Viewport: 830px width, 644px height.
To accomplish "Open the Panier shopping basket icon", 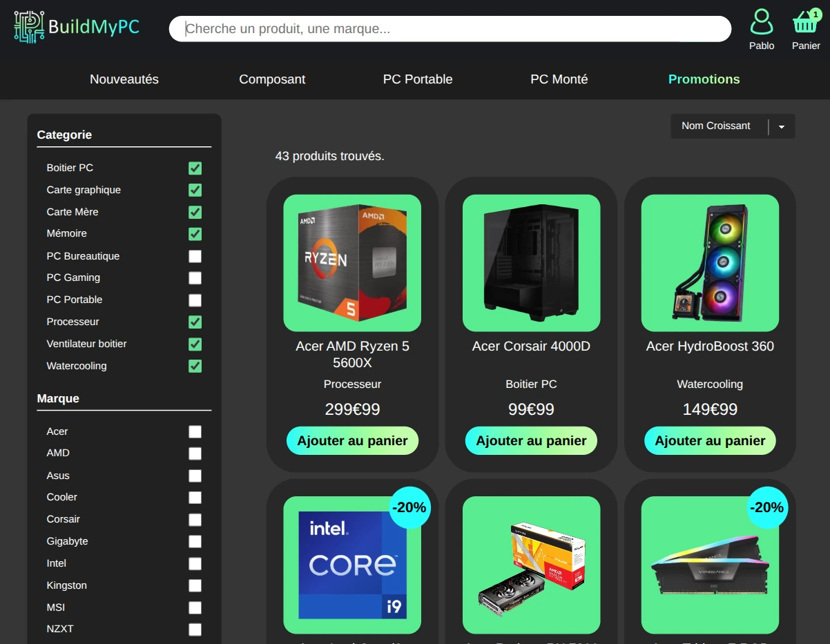I will [805, 23].
